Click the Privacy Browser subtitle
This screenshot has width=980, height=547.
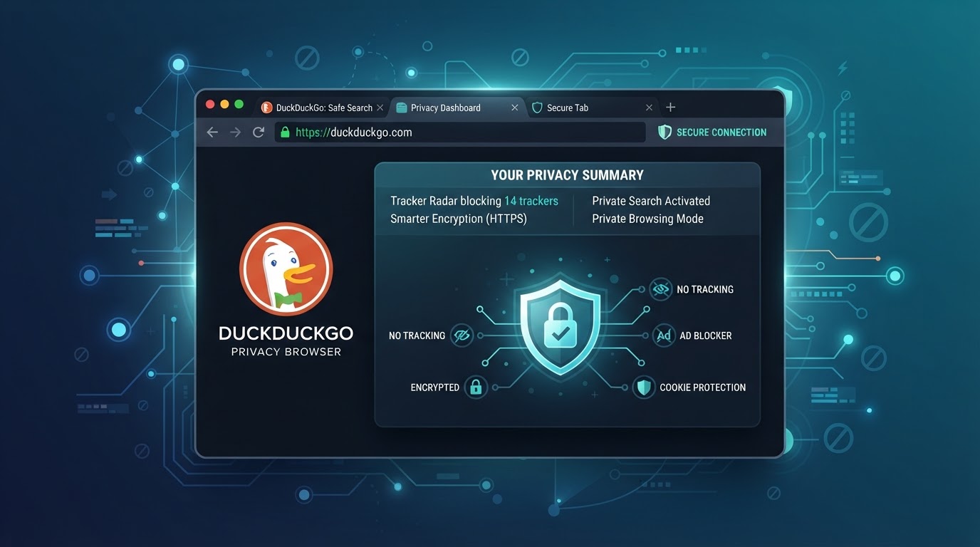click(286, 352)
